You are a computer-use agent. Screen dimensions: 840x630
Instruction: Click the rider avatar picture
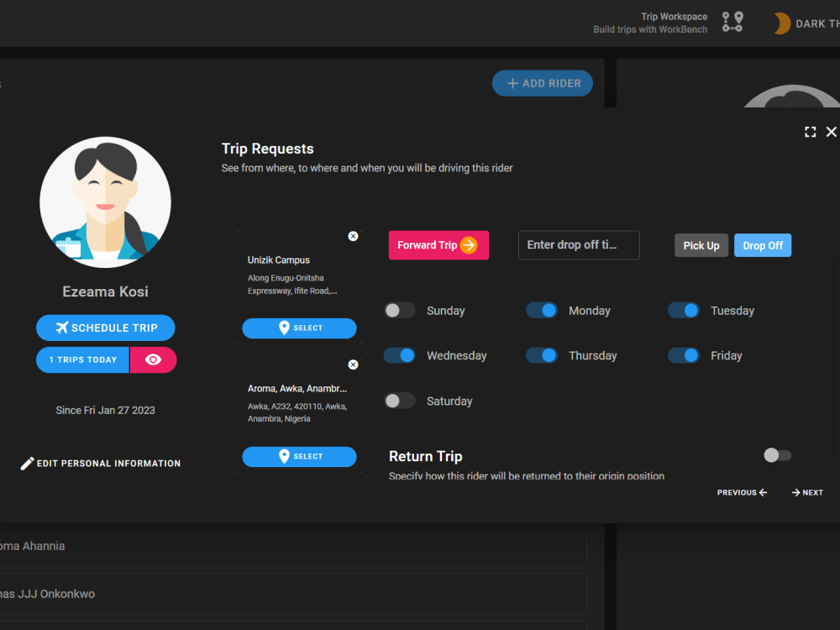point(106,202)
